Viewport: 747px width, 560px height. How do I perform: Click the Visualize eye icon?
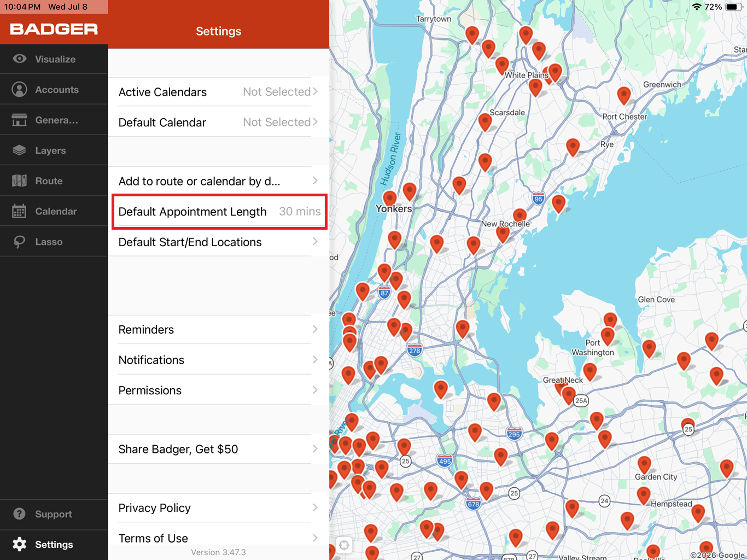point(20,59)
